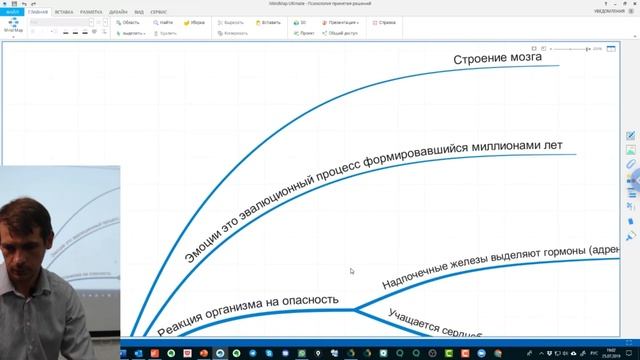Click the Общий доступ button

point(340,33)
